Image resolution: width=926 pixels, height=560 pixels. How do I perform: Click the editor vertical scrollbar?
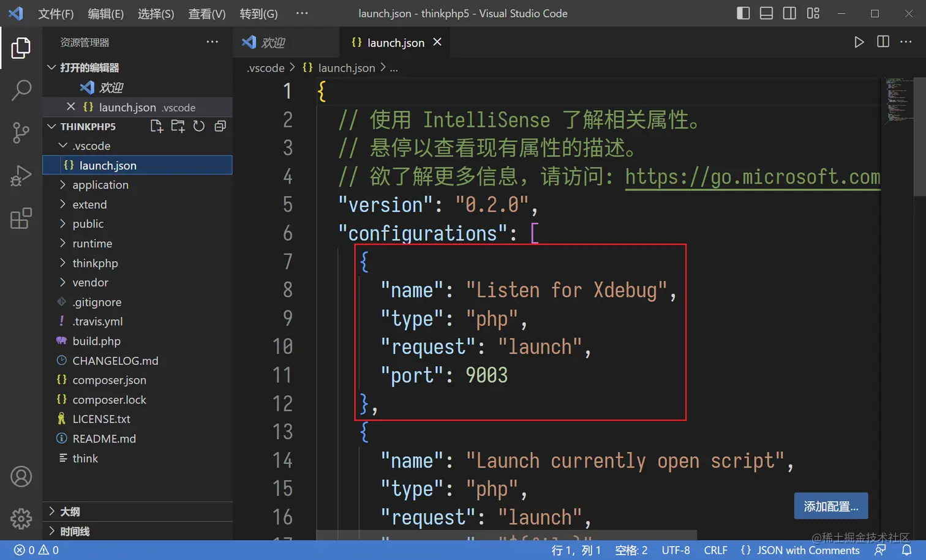(919, 136)
